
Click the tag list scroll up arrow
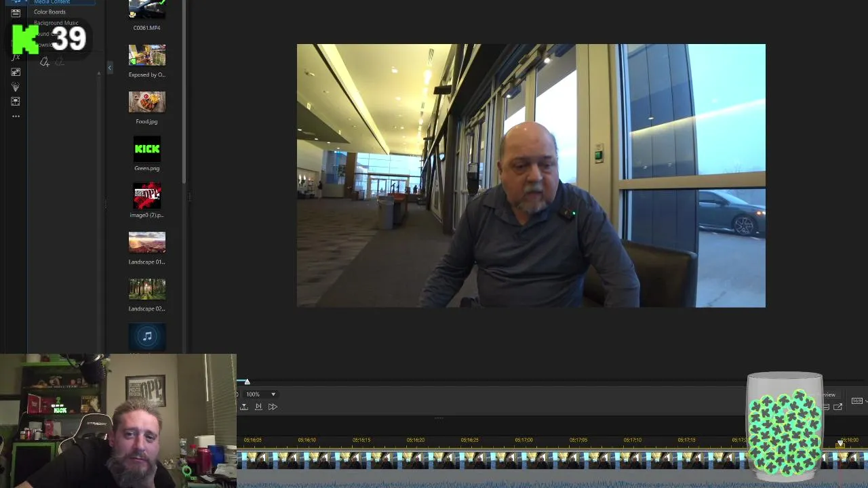(99, 73)
